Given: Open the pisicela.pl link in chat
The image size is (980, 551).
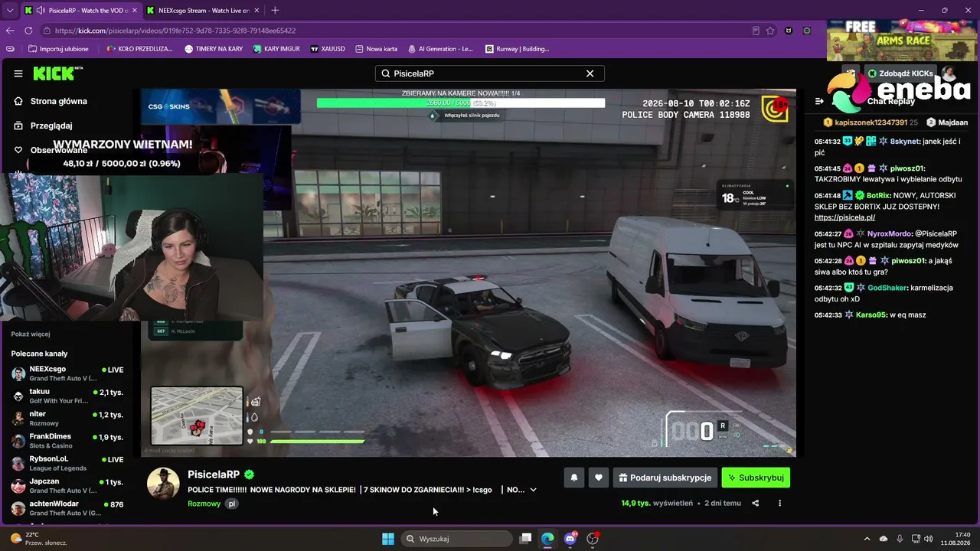Looking at the screenshot, I should (x=844, y=217).
